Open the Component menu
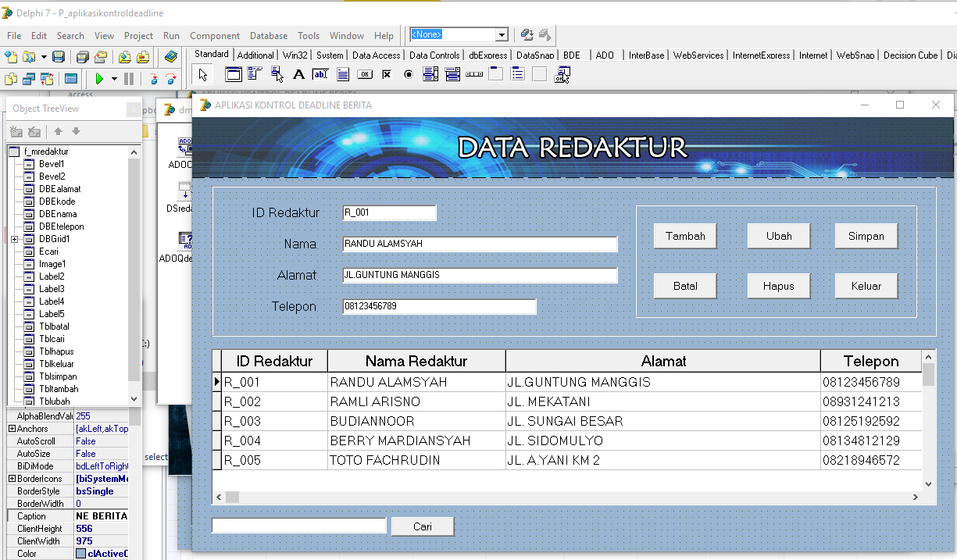 [x=215, y=36]
